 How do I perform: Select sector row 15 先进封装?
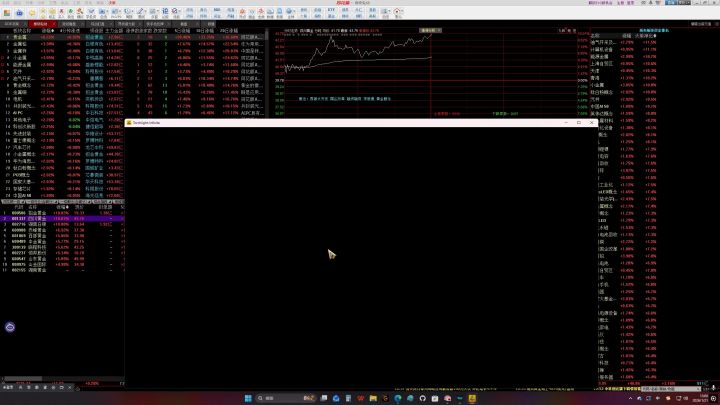(x=62, y=134)
